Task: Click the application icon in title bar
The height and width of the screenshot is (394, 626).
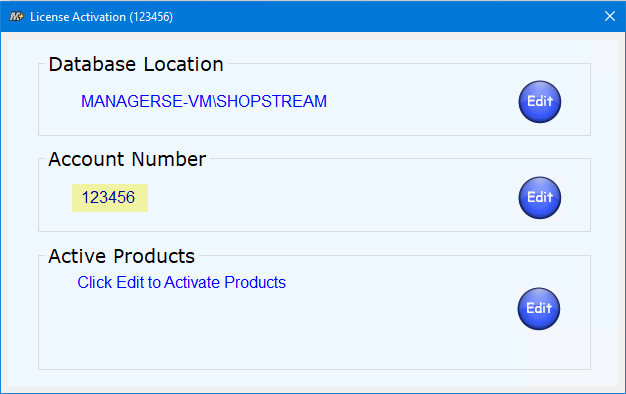Action: pyautogui.click(x=16, y=17)
